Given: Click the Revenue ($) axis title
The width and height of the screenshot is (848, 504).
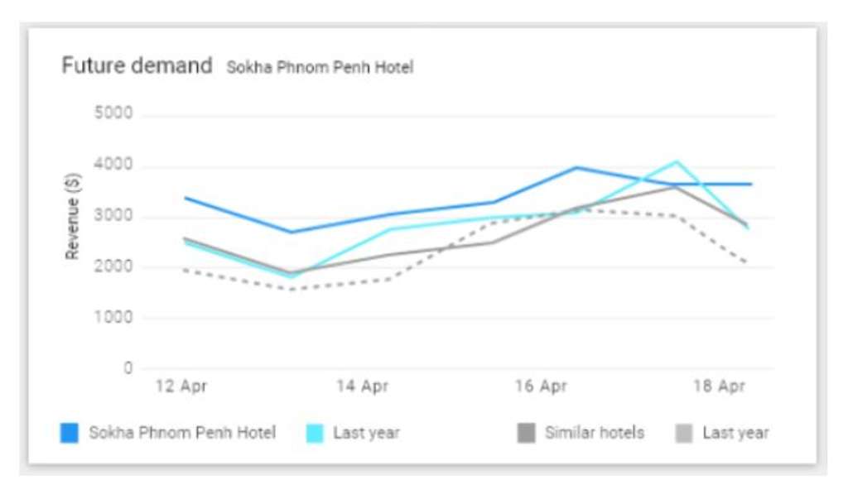Looking at the screenshot, I should pyautogui.click(x=73, y=217).
